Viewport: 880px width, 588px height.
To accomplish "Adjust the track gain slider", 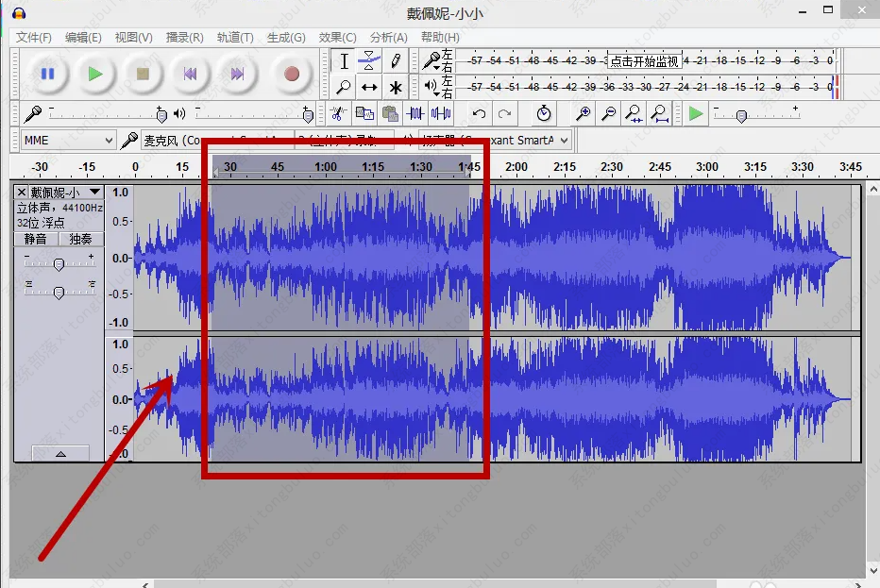I will click(x=59, y=263).
